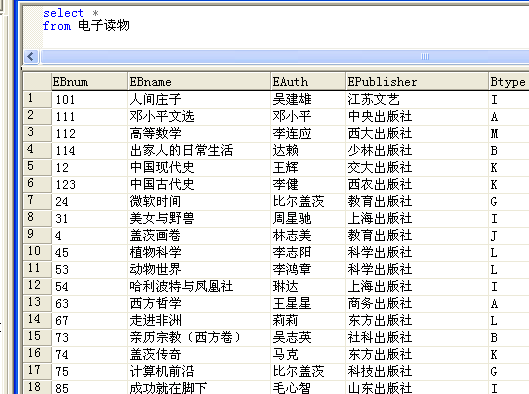Click the author cell '王星星'

coord(308,304)
